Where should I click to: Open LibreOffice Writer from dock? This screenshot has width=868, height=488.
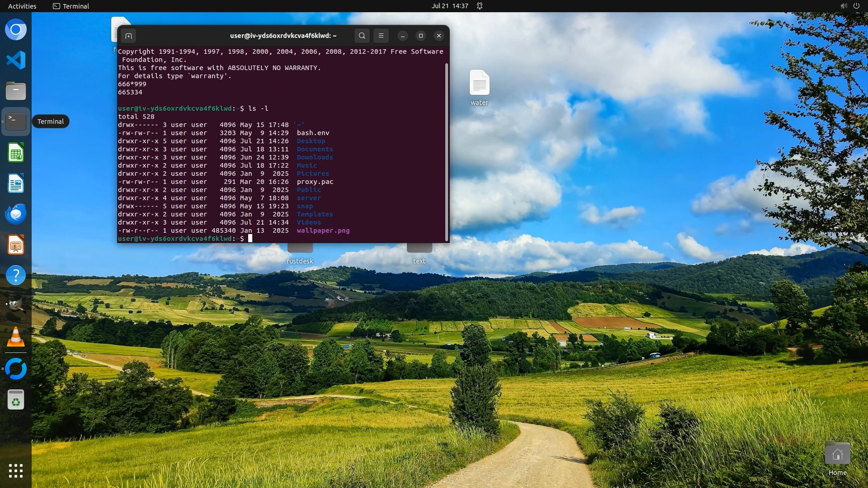tap(16, 183)
